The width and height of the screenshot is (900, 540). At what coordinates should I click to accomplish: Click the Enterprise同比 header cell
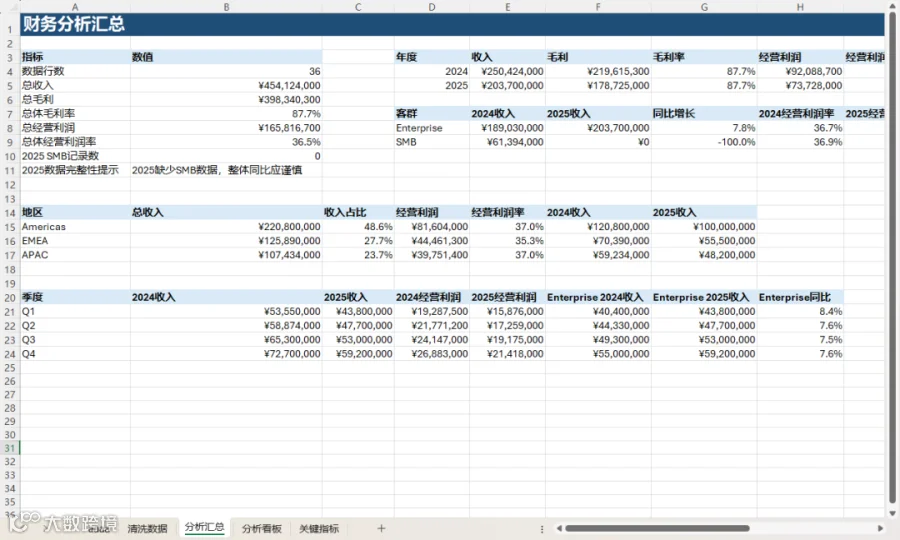point(800,297)
